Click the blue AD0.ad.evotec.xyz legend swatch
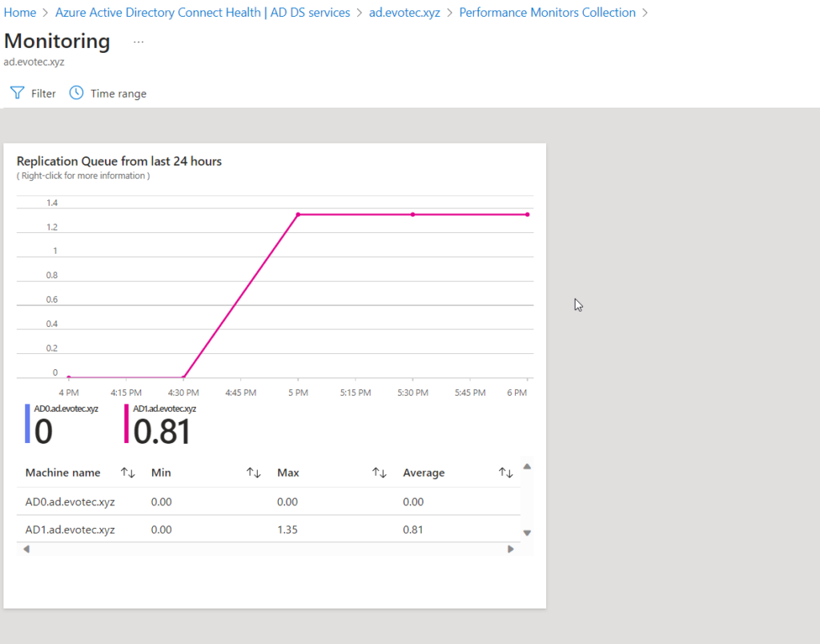This screenshot has width=820, height=644. [x=27, y=424]
